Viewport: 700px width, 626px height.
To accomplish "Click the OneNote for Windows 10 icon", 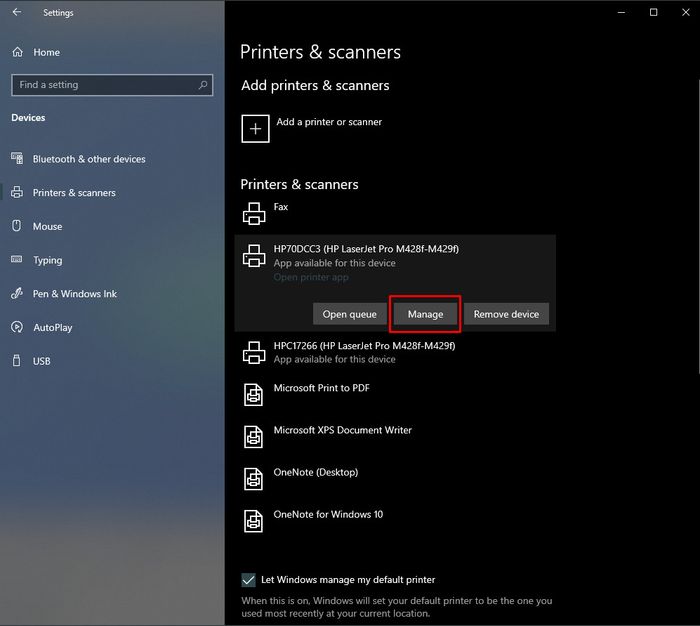I will point(254,521).
